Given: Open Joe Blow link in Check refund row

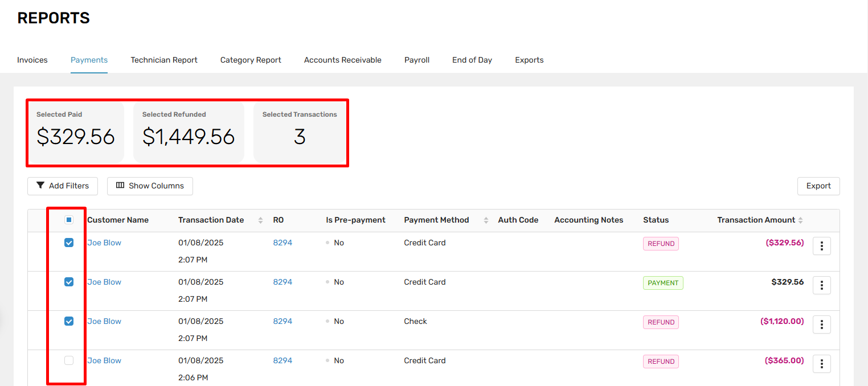Looking at the screenshot, I should 104,321.
